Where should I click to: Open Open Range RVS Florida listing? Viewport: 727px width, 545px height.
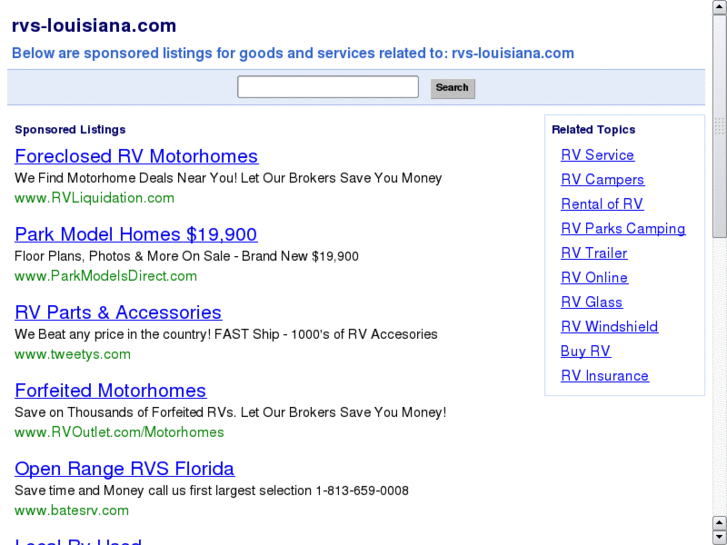pyautogui.click(x=124, y=468)
